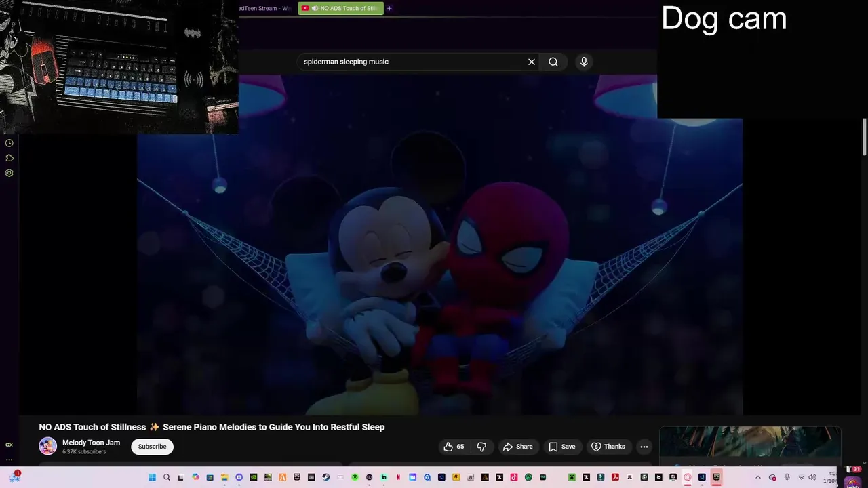Screen dimensions: 868x488
Task: Dislike the video with thumbs down
Action: pos(481,447)
